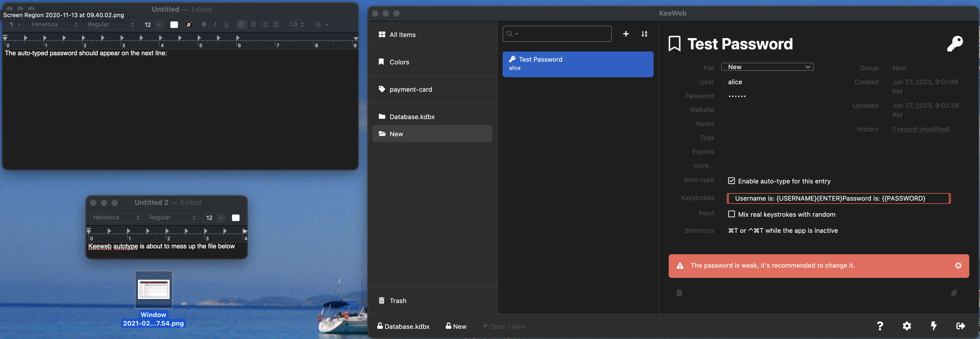
Task: Click the sort order icon
Action: pos(644,34)
